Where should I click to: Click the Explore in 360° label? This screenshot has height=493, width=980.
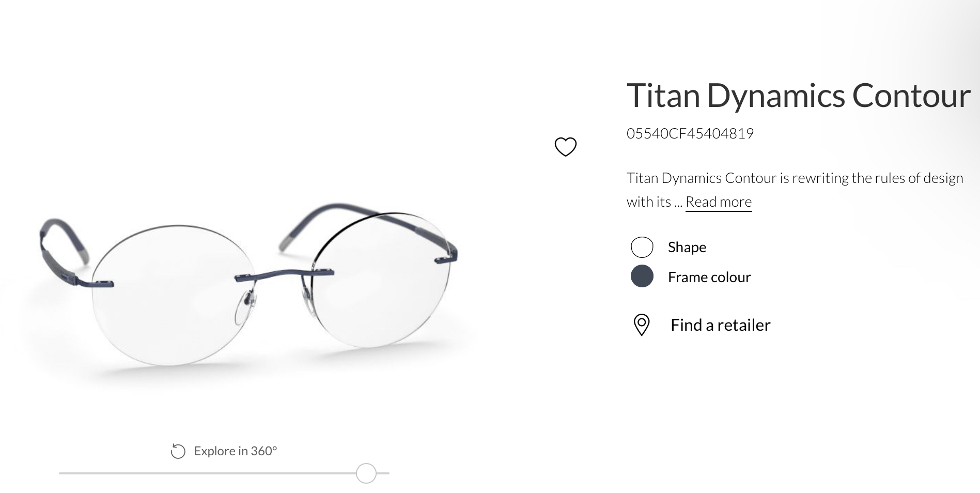coord(236,451)
